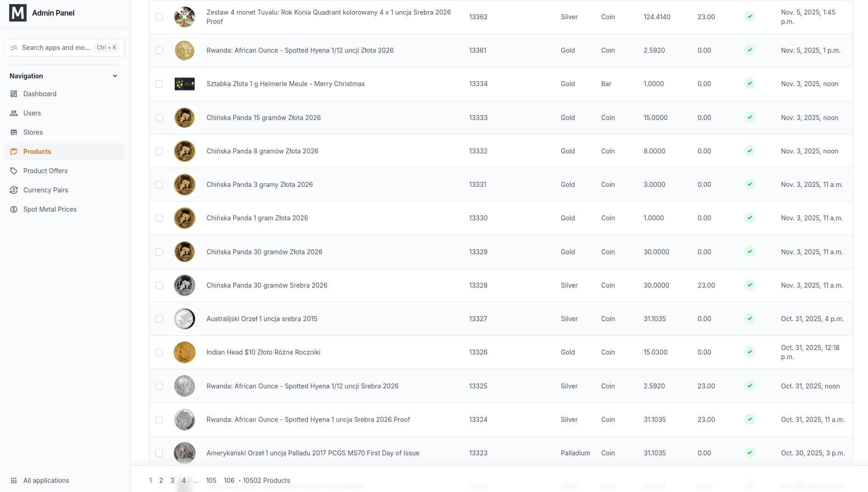Click the Rwanda Spotted Hyena gold coin thumbnail

[185, 50]
